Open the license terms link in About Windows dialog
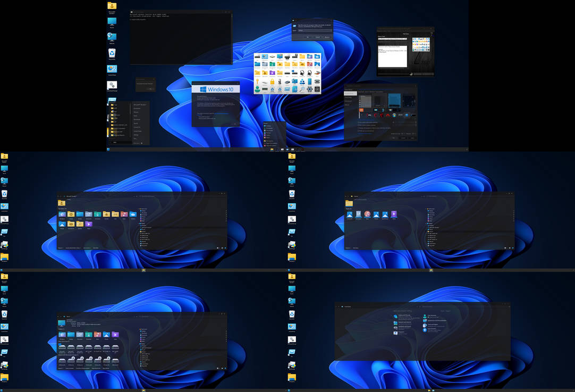 [222, 114]
